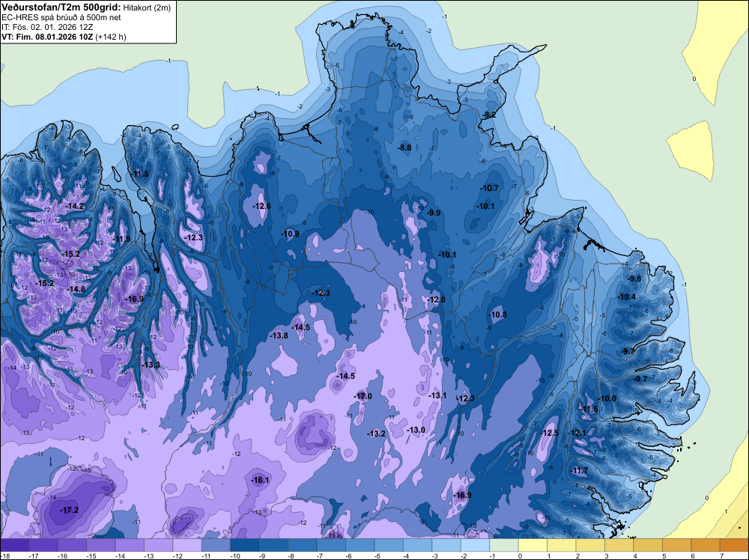The image size is (749, 560).
Task: Click the -12.6 temperature value
Action: tap(261, 206)
